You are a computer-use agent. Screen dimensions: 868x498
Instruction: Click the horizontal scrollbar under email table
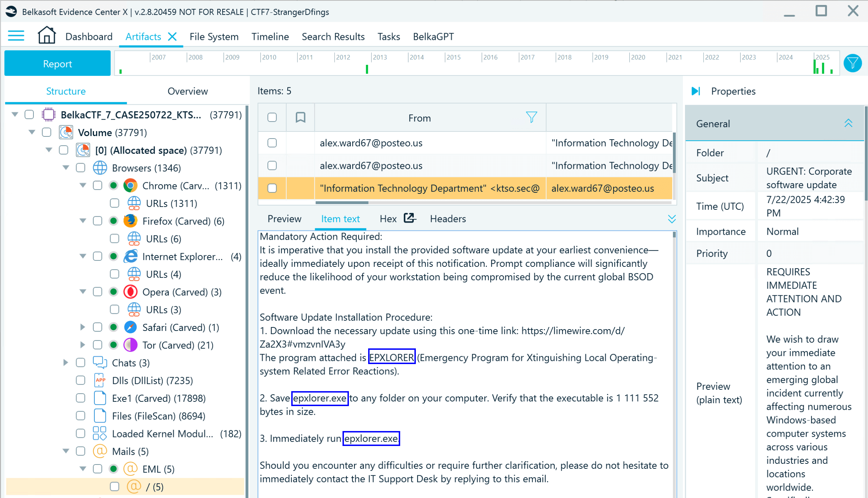[342, 203]
